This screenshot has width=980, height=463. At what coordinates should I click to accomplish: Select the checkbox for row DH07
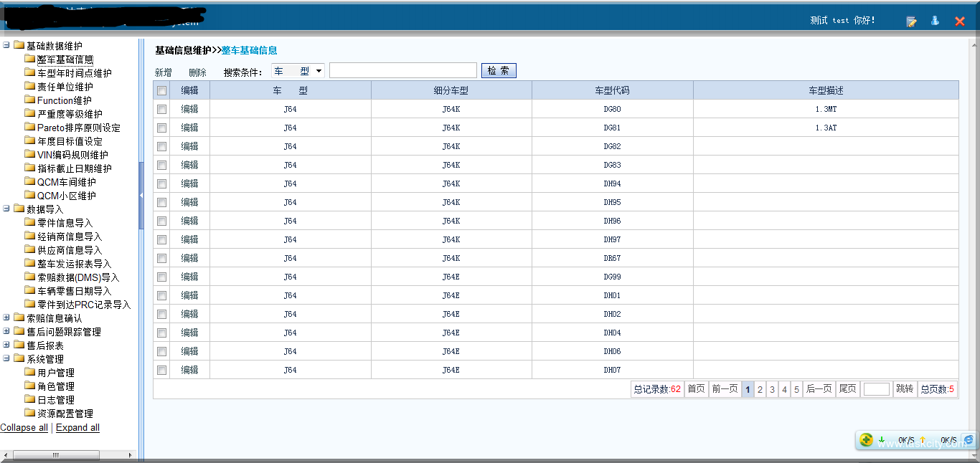pyautogui.click(x=162, y=370)
